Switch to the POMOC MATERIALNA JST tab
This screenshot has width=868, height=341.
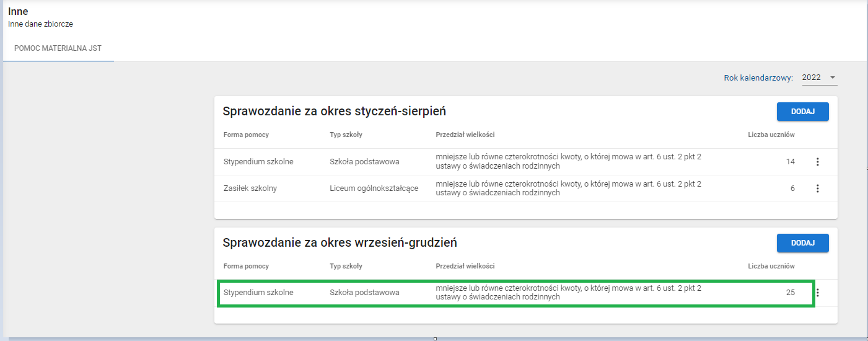click(x=58, y=48)
